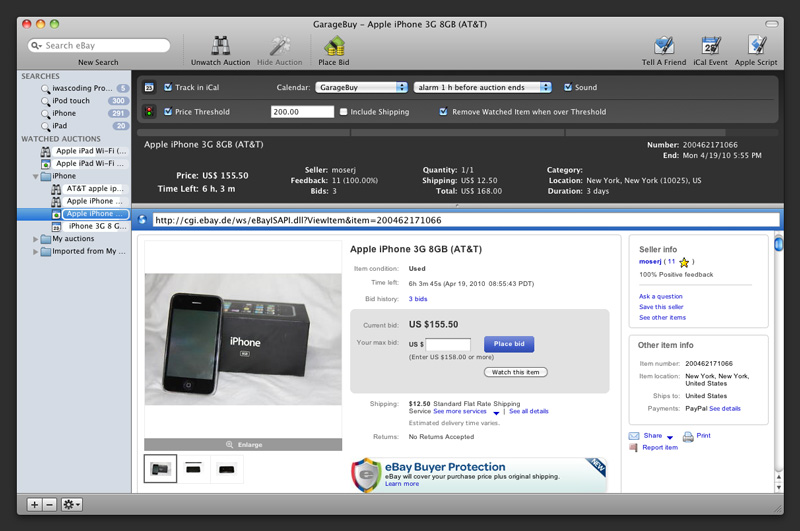
Task: Enable the Include Shipping checkbox
Action: click(343, 112)
